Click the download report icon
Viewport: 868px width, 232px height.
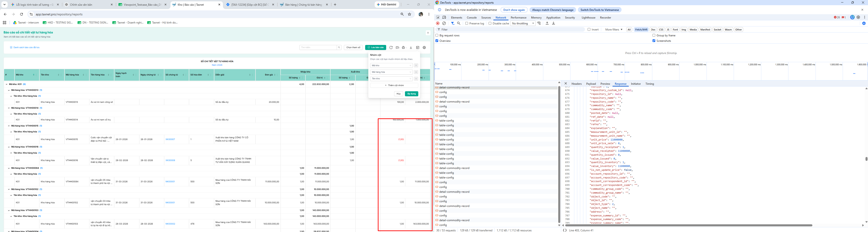[411, 47]
